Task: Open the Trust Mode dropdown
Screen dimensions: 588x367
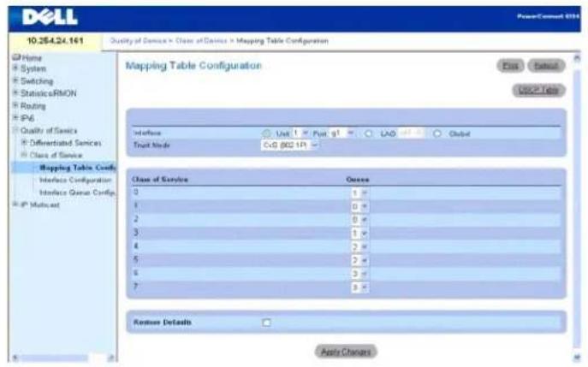Action: click(x=289, y=145)
